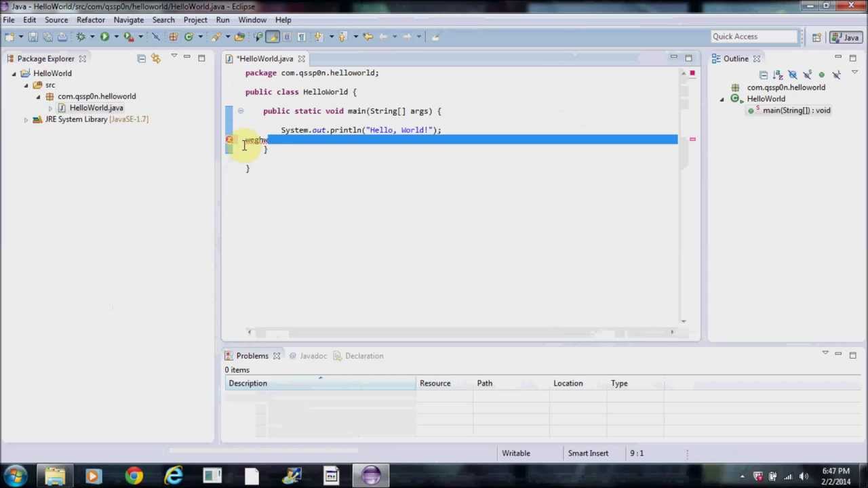Expand HelloWorld.java in Package Explorer
Screen dimensions: 868x488
[50, 108]
